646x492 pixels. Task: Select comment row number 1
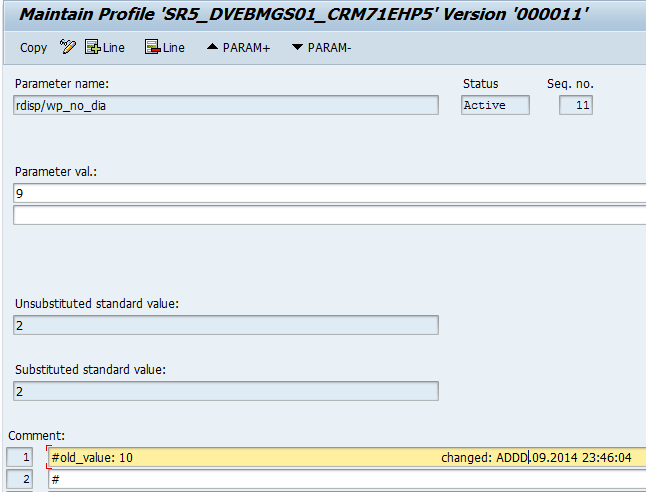[x=20, y=457]
